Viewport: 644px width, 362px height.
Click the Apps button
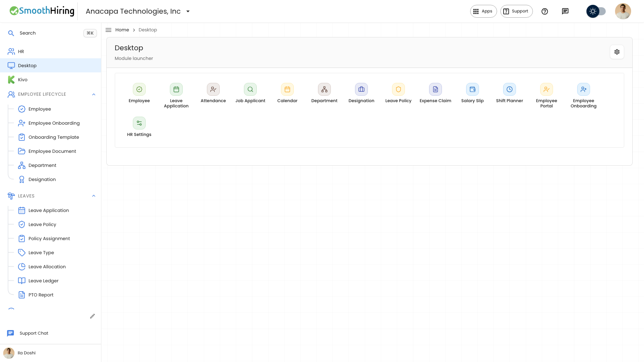pyautogui.click(x=483, y=11)
